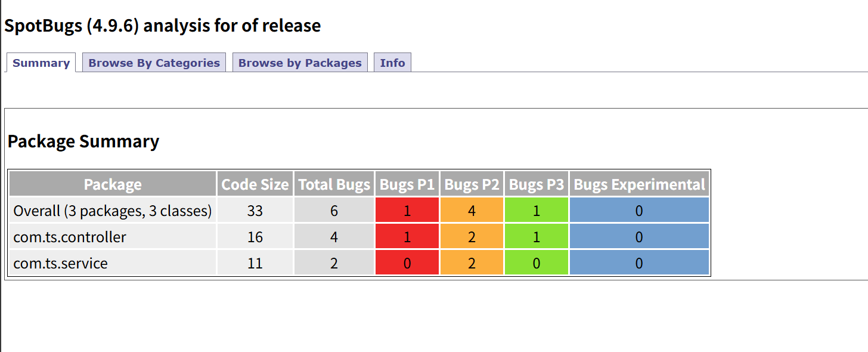Click com.ts.controller blue Experimental cell
The height and width of the screenshot is (352, 868).
(639, 237)
